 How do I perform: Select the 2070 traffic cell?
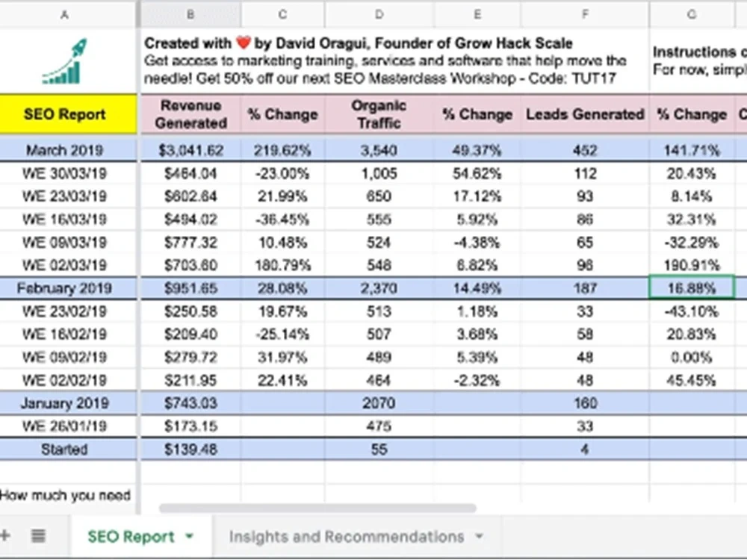point(379,403)
